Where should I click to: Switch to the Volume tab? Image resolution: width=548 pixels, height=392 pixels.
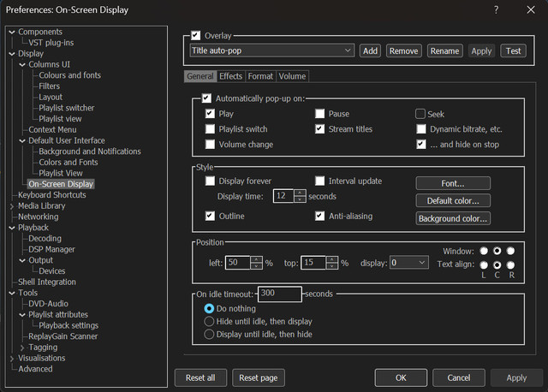pos(292,76)
